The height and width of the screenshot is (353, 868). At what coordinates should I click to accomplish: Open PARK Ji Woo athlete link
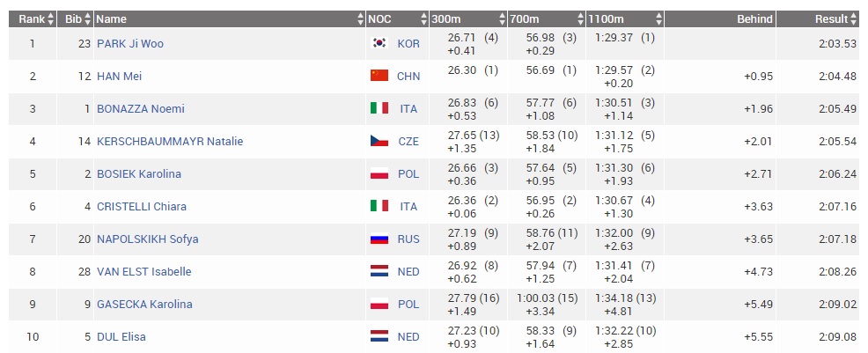130,43
